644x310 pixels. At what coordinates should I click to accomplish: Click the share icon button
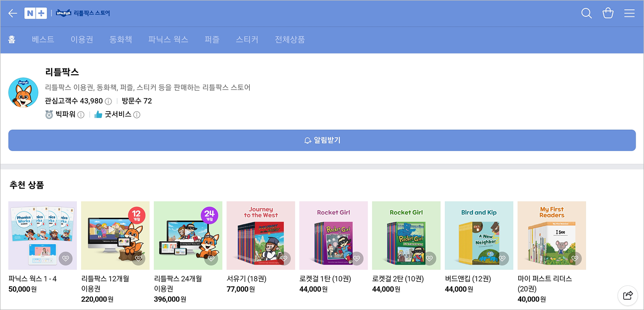[x=628, y=296]
